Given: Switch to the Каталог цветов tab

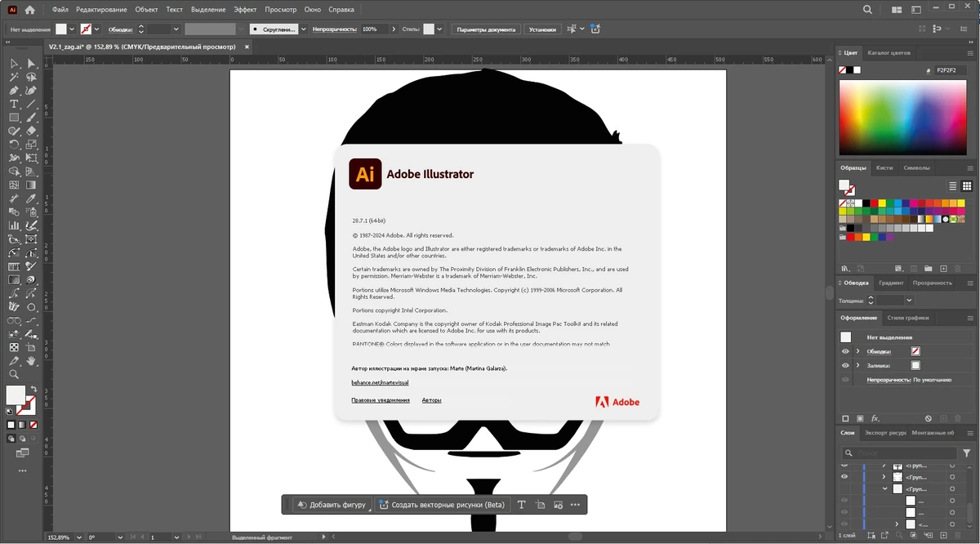Looking at the screenshot, I should [889, 52].
